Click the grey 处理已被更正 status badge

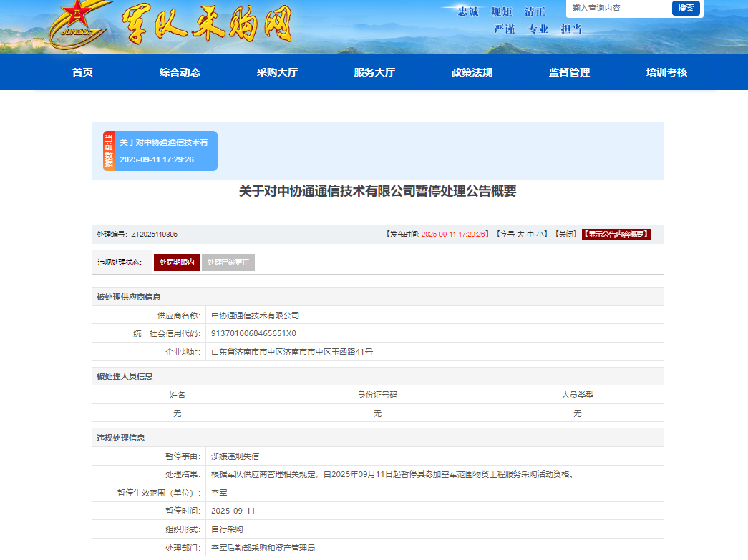click(228, 262)
